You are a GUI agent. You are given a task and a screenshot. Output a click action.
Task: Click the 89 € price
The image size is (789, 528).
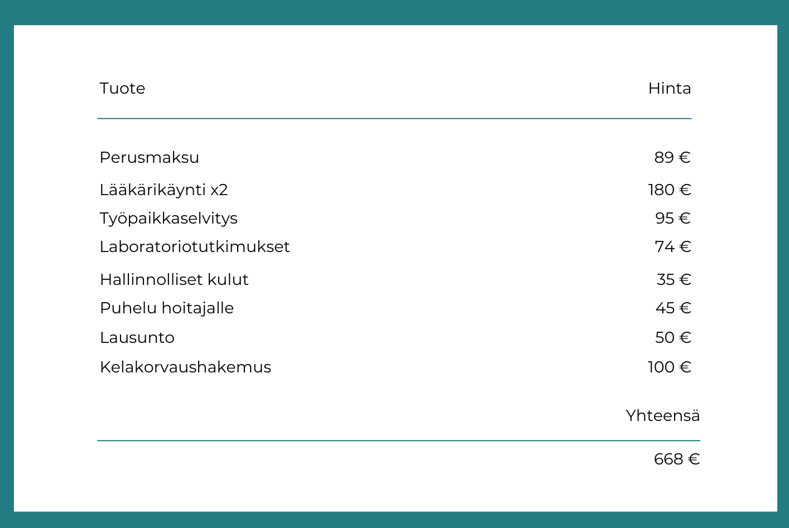tap(672, 157)
